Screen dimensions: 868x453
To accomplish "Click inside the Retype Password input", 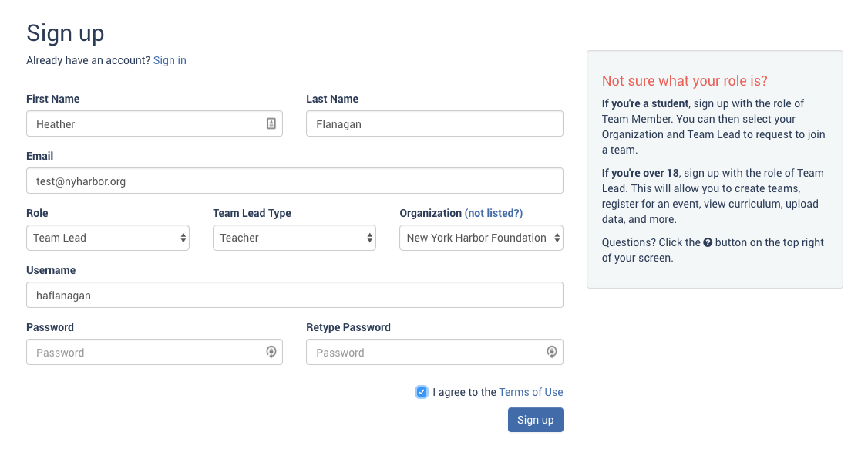I will click(x=426, y=352).
